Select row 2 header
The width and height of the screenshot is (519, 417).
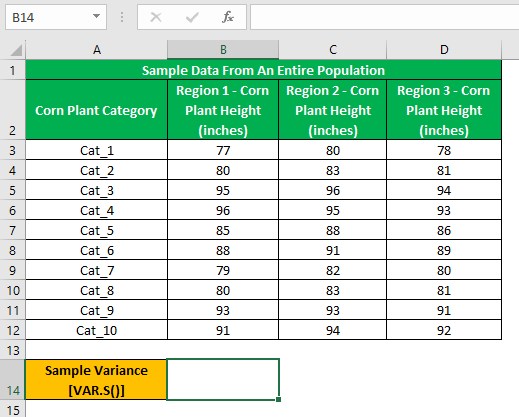tap(13, 109)
